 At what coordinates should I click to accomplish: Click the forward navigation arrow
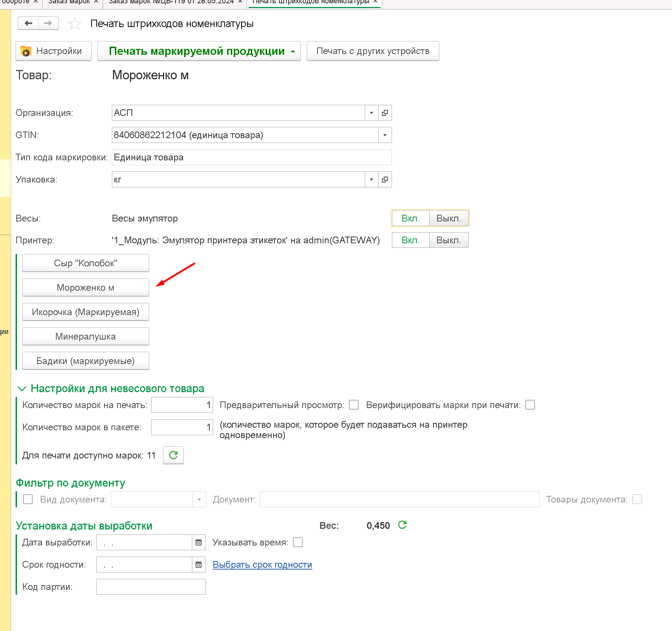click(x=49, y=23)
